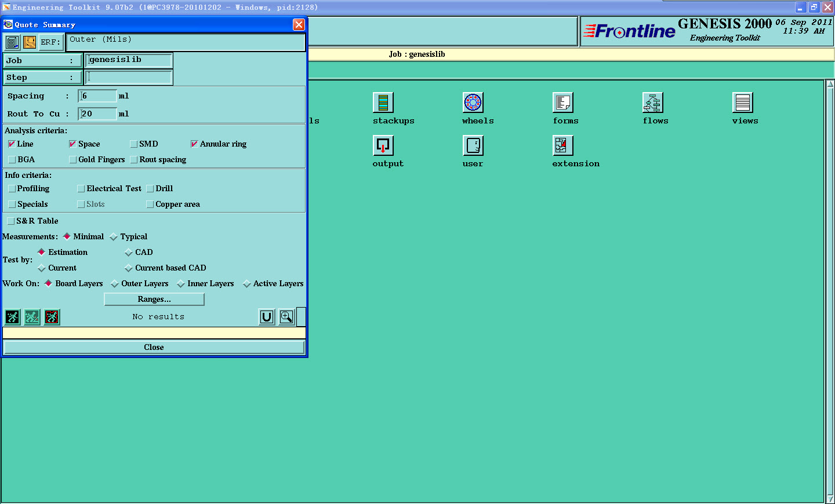Enable the Electrical Test checkbox
Viewport: 835px width, 504px height.
coord(81,189)
